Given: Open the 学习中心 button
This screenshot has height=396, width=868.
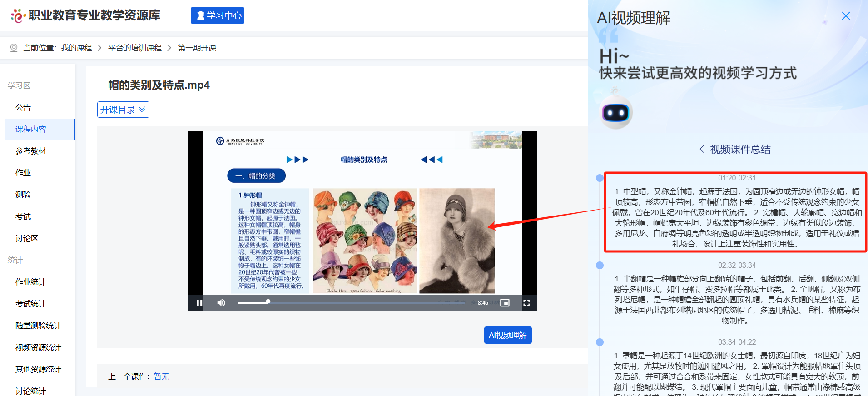Looking at the screenshot, I should [x=218, y=15].
